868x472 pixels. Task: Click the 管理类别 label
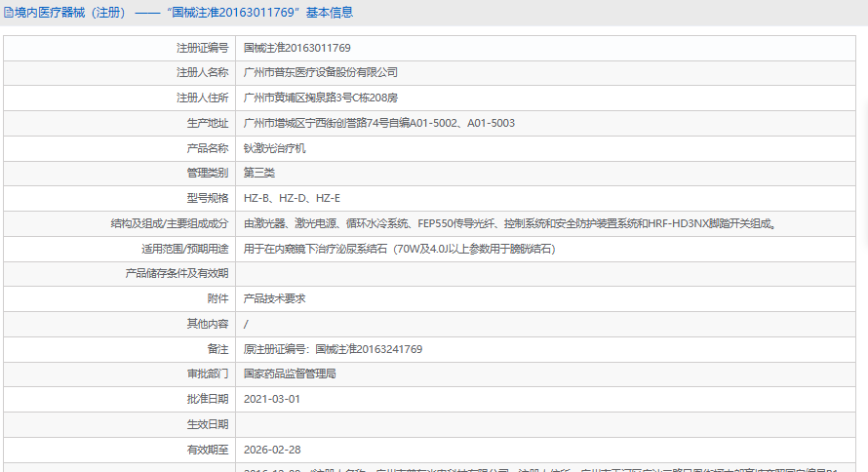pos(208,174)
